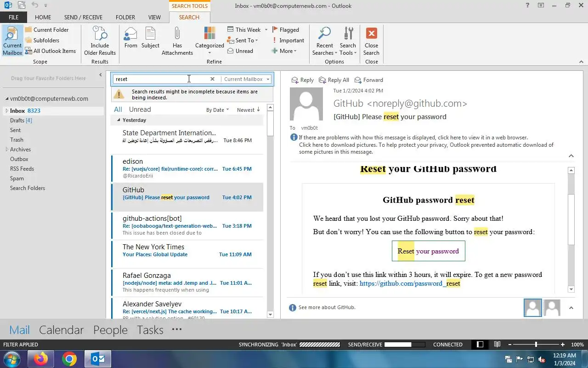The image size is (588, 368).
Task: Open navigation options ellipsis
Action: [x=177, y=329]
